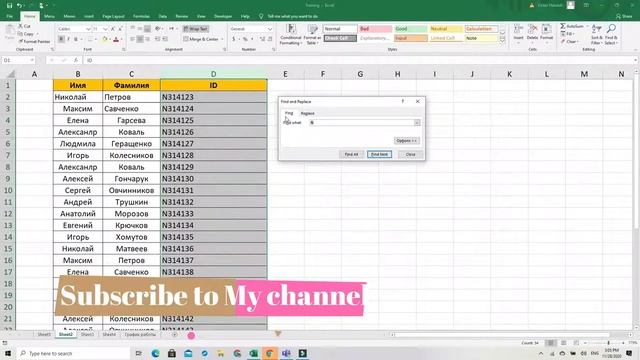Click the Fill button in Editing group
Image resolution: width=640 pixels, height=360 pixels.
coord(568,34)
